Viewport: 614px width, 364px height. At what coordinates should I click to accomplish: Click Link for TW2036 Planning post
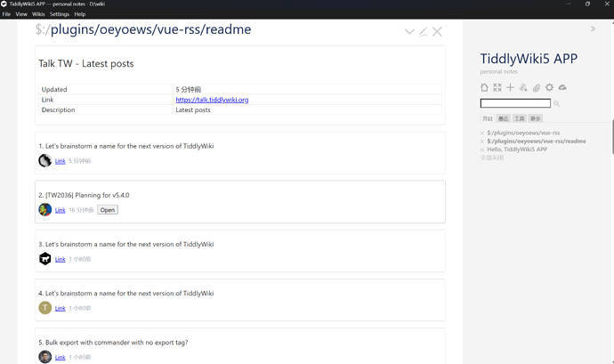pyautogui.click(x=60, y=210)
